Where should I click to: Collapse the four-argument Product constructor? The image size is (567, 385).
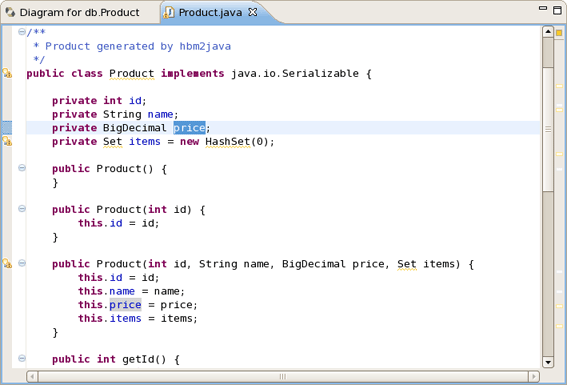pos(22,263)
